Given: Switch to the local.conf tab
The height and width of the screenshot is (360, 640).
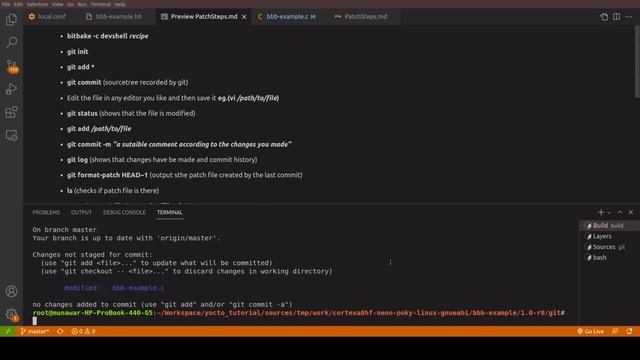Looking at the screenshot, I should [47, 17].
